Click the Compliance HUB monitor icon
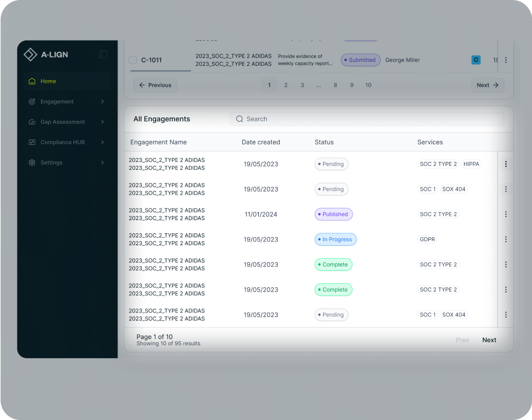 (x=32, y=142)
